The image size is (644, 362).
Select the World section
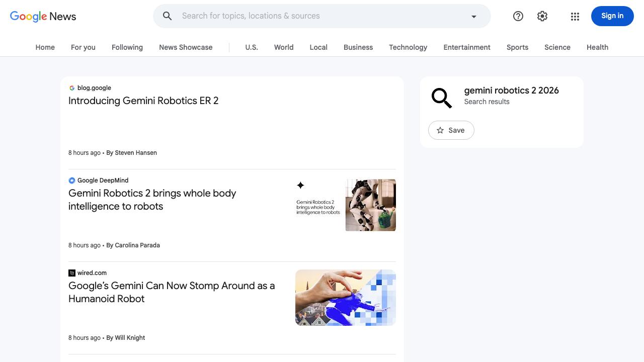tap(284, 47)
